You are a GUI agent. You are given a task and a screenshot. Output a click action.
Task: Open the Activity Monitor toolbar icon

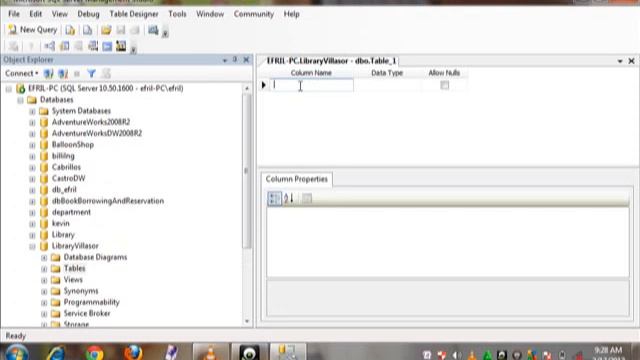pos(153,30)
